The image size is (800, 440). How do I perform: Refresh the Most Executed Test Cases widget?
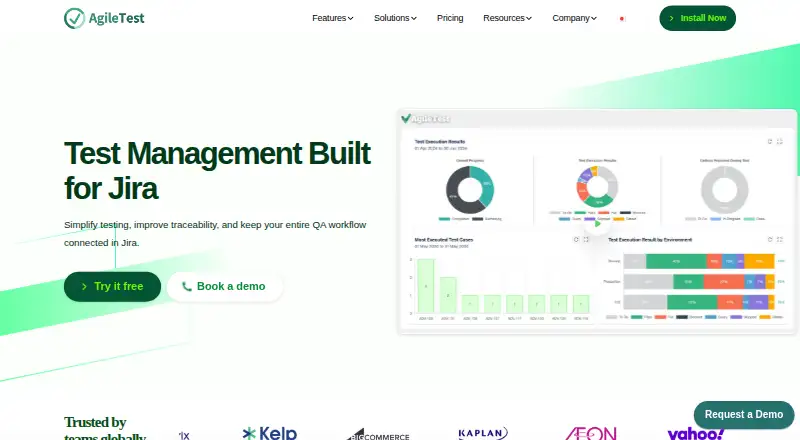click(x=576, y=239)
